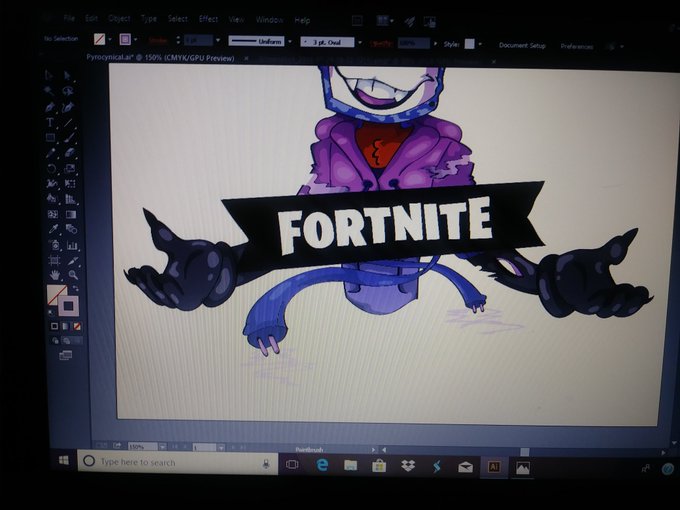Open the Style dropdown arrow
Screen dimensions: 680x510
point(480,44)
